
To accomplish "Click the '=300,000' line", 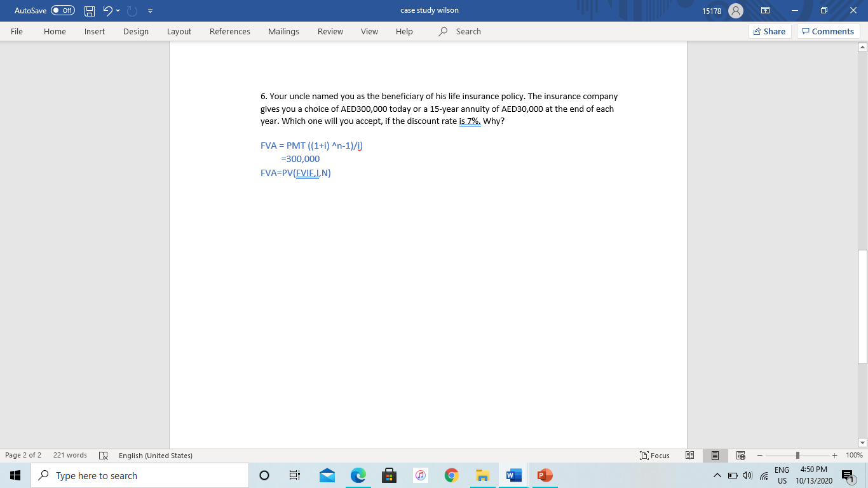I will (x=301, y=158).
